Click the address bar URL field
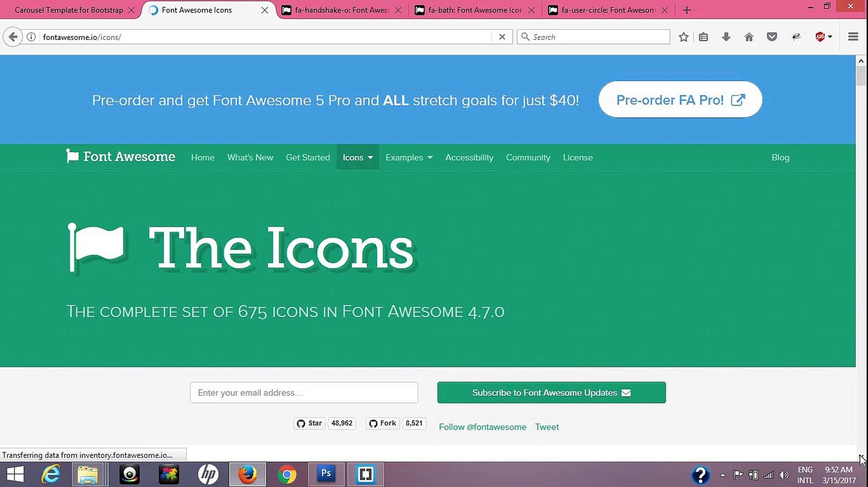Viewport: 868px width, 487px height. click(x=264, y=37)
